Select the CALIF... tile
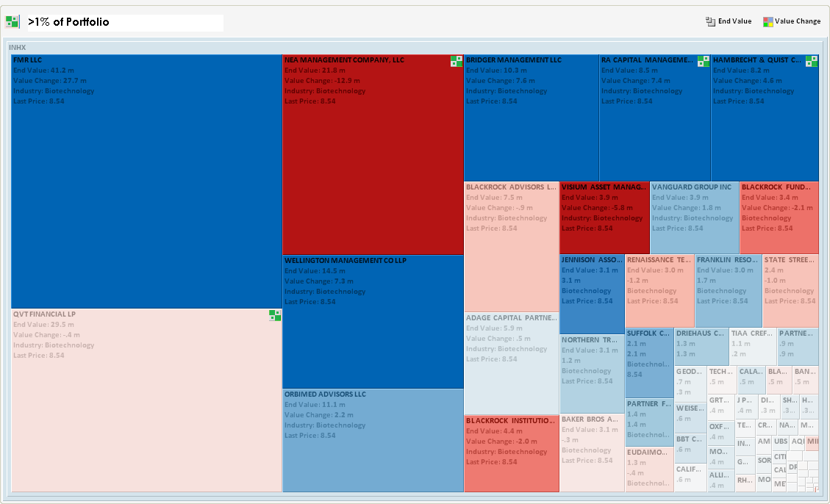Image resolution: width=830 pixels, height=504 pixels. tap(691, 478)
